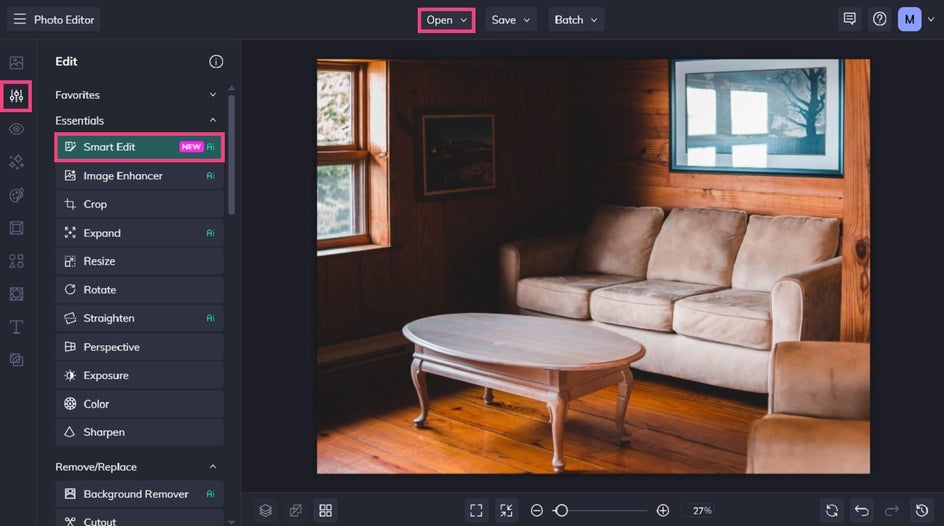Select the Edit sliders sidebar icon
This screenshot has width=944, height=526.
point(16,96)
